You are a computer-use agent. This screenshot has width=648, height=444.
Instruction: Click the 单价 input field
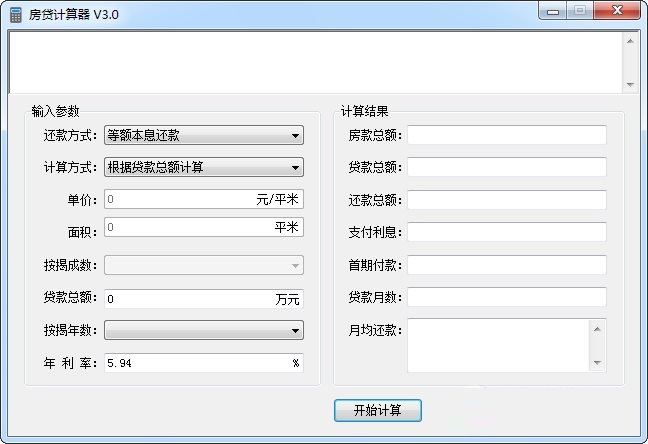204,199
